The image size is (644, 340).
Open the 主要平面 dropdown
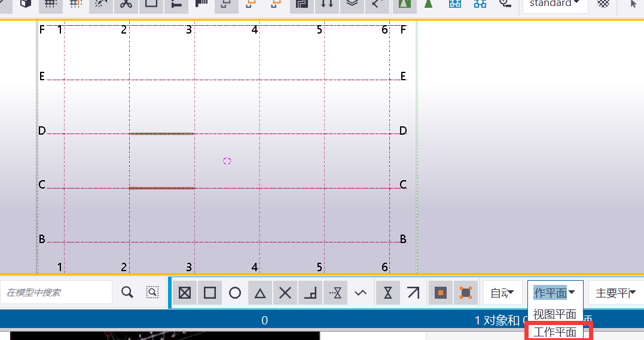pyautogui.click(x=616, y=293)
